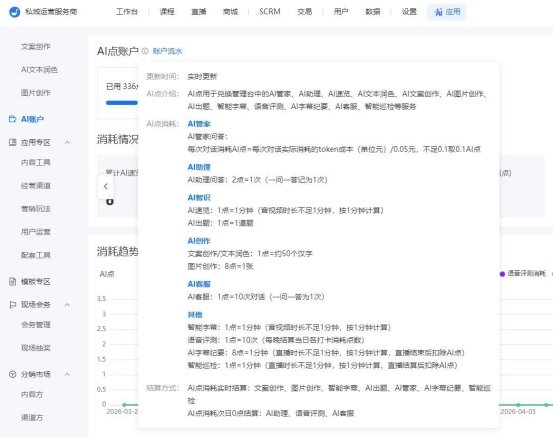Go to 图片创作 in sidebar
The width and height of the screenshot is (553, 437).
coord(36,93)
